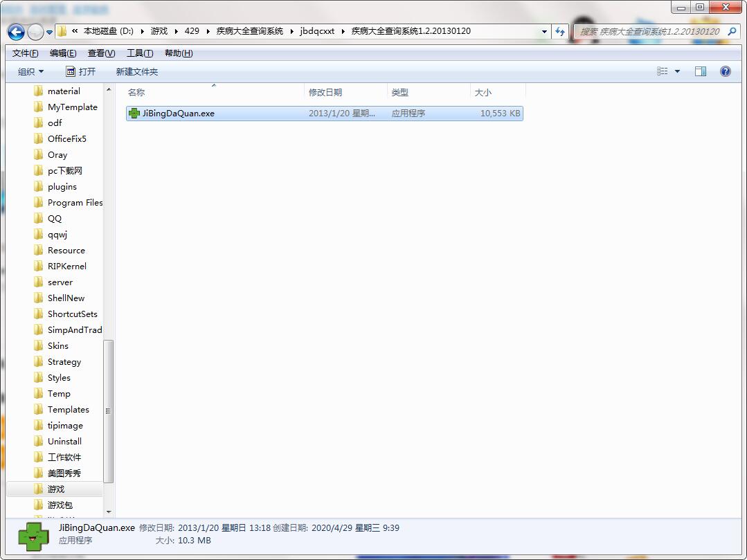Click the server folder icon
Screen dimensions: 747x560
pos(39,282)
